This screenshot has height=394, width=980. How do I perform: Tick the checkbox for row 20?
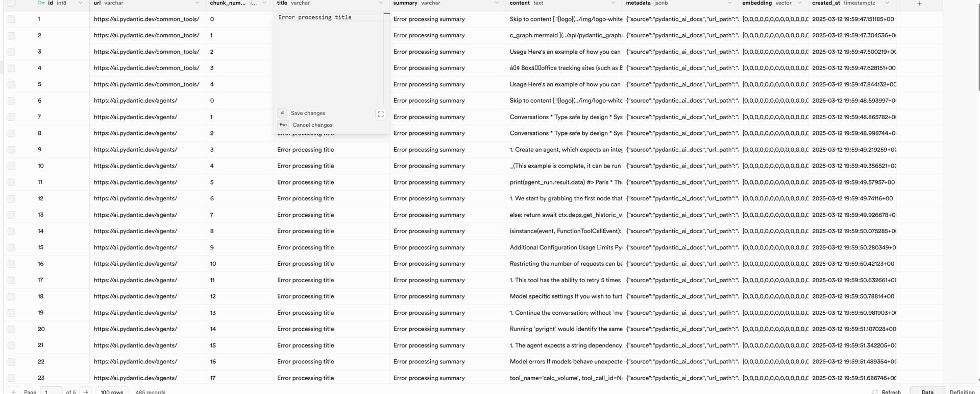click(x=11, y=329)
